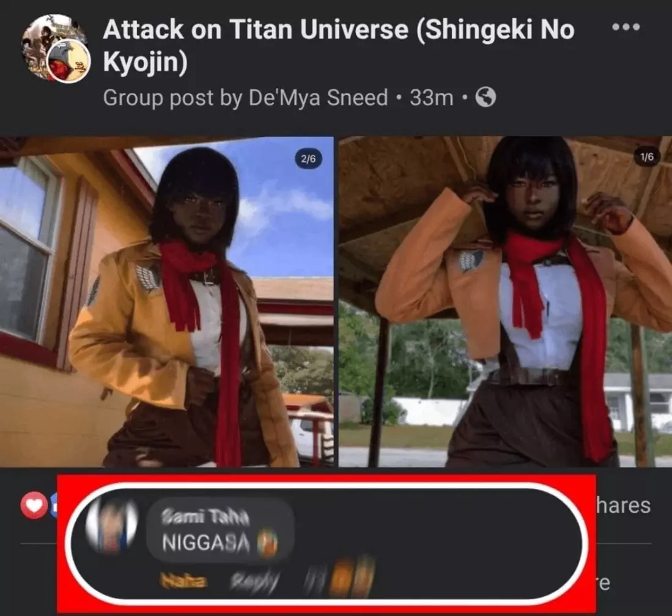Click Reply under the comment

254,582
